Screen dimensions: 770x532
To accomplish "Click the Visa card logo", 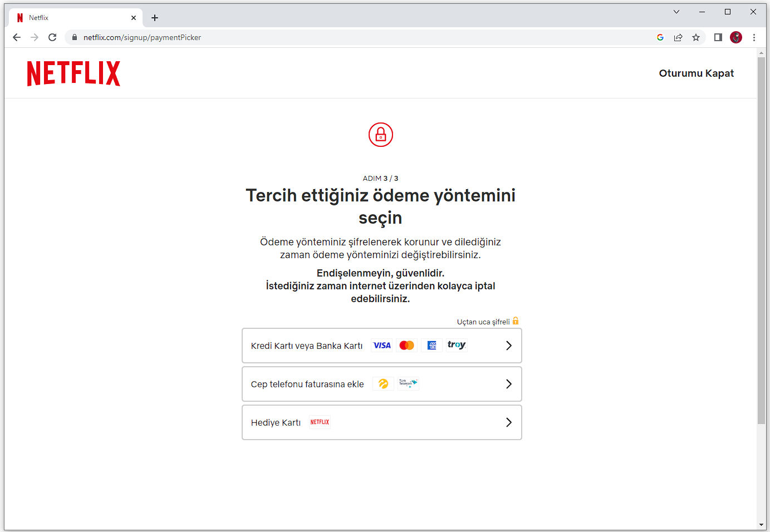I will [x=382, y=346].
